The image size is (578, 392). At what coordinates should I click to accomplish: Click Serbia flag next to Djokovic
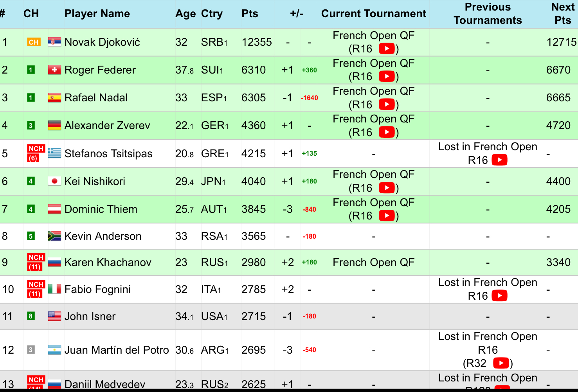click(54, 42)
